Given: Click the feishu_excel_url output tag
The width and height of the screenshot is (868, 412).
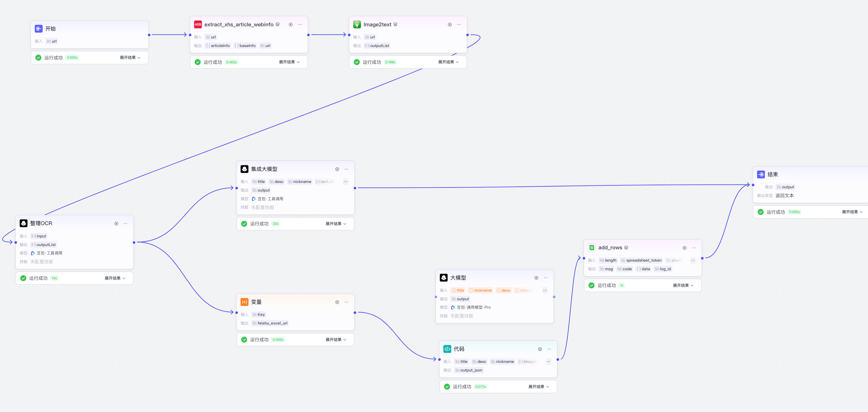Looking at the screenshot, I should (270, 323).
